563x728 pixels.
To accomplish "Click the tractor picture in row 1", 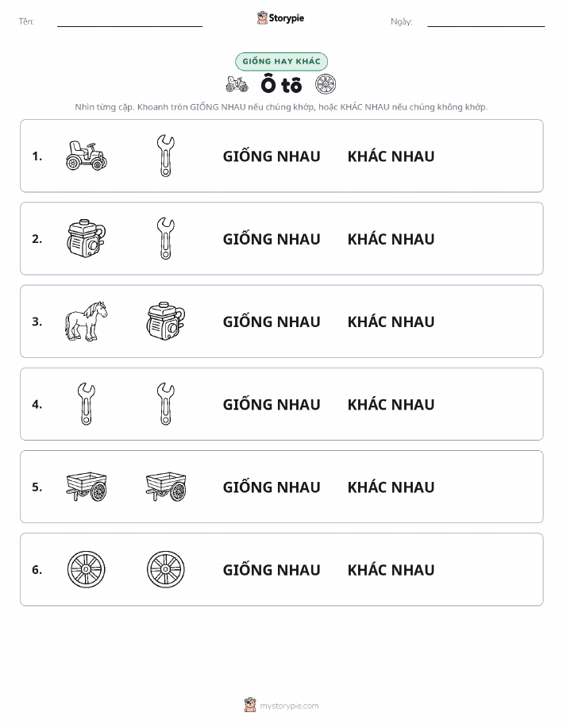I will pyautogui.click(x=87, y=156).
